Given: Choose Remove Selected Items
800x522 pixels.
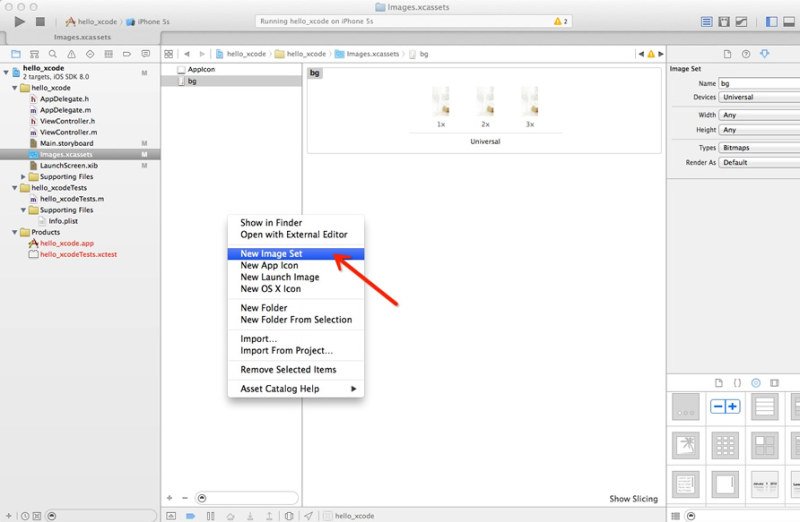Looking at the screenshot, I should click(x=295, y=369).
